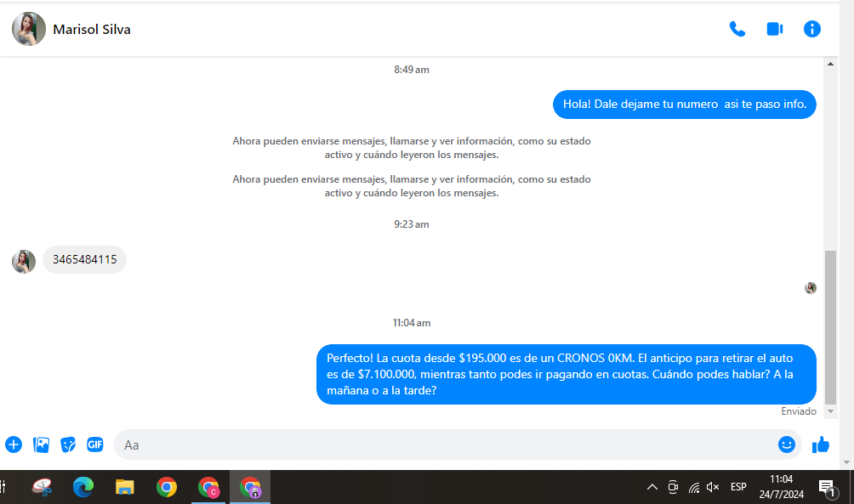Open Microsoft Edge from the taskbar

83,487
